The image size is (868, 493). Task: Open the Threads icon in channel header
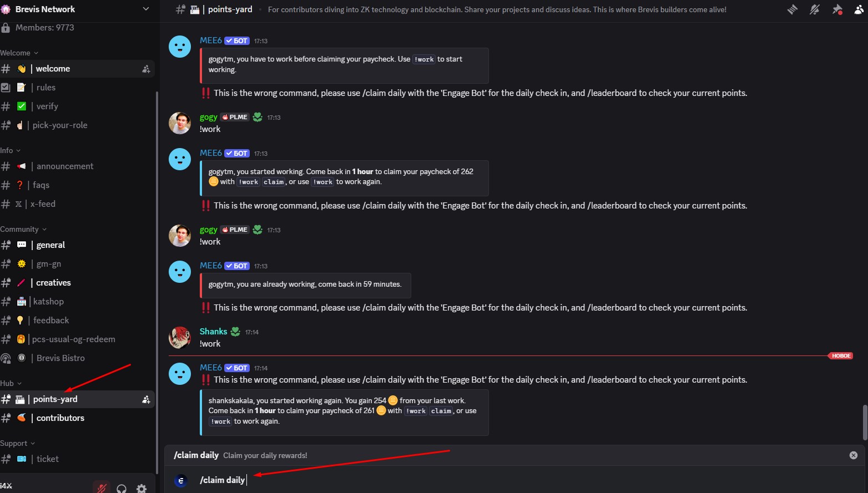[x=793, y=9]
